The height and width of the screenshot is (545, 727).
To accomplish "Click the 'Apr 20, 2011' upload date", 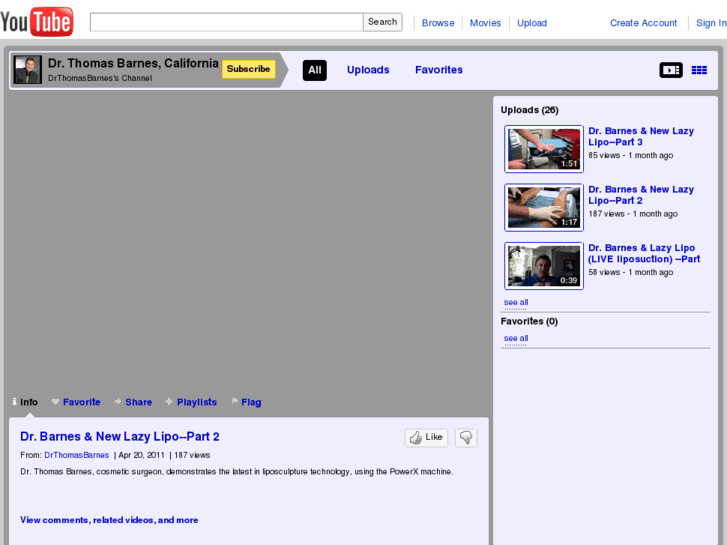I will 141,455.
